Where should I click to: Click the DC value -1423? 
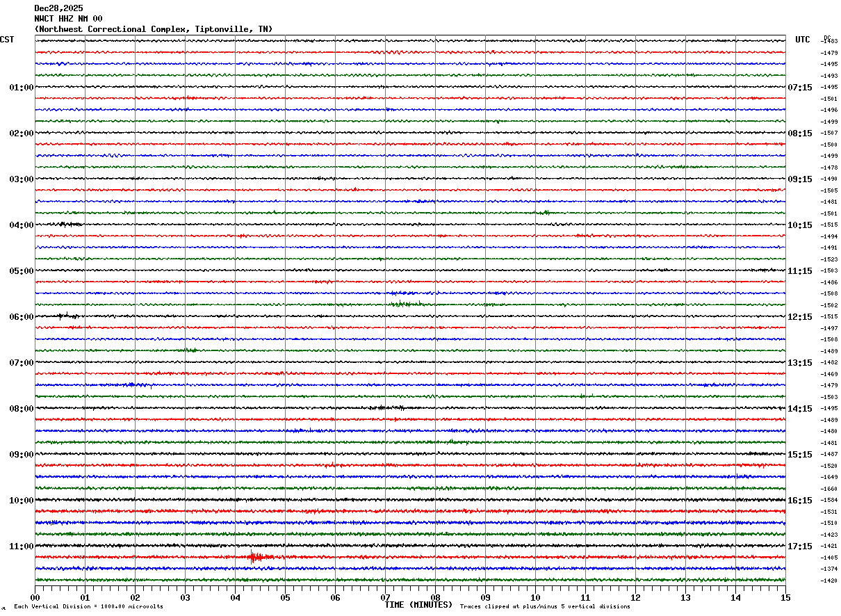click(829, 535)
